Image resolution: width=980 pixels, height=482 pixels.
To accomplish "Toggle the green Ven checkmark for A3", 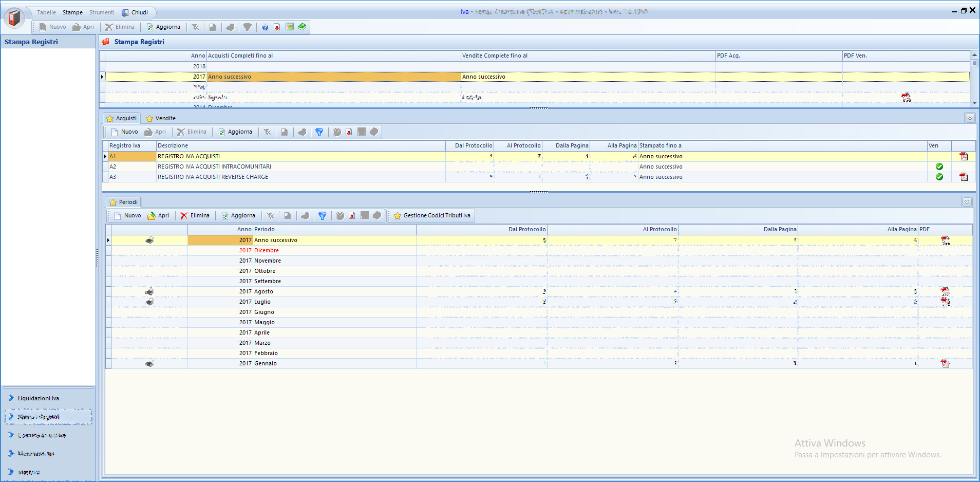I will 939,177.
